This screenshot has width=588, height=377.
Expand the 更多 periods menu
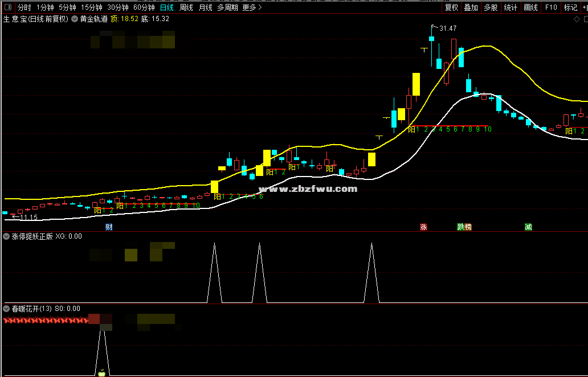point(252,7)
